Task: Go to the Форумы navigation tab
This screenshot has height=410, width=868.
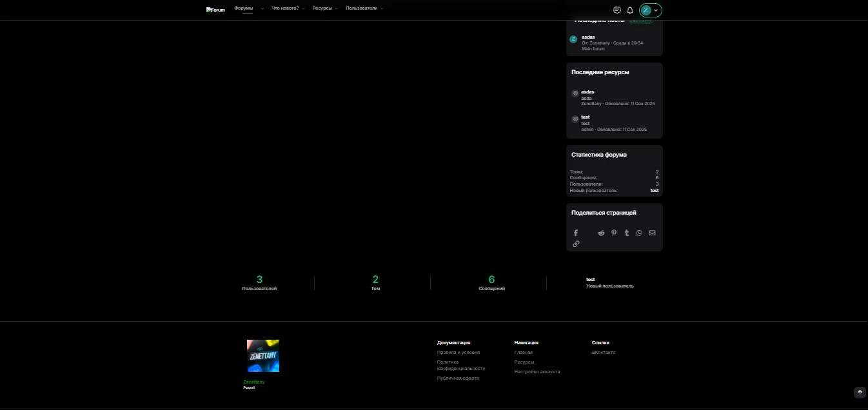Action: [x=244, y=8]
